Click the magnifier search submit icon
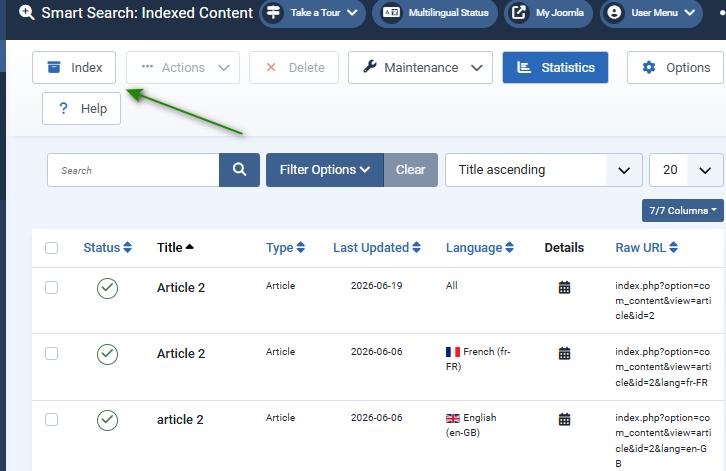 pyautogui.click(x=239, y=170)
